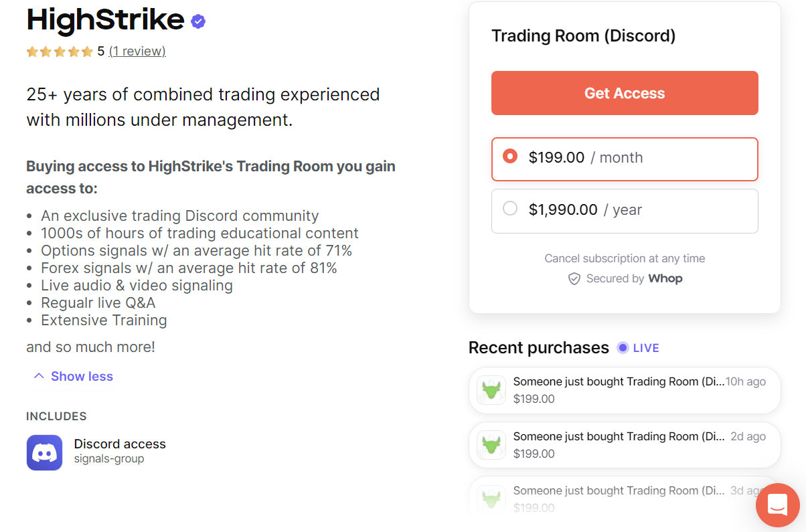Open the 1 review link
The height and width of the screenshot is (532, 806).
click(137, 51)
